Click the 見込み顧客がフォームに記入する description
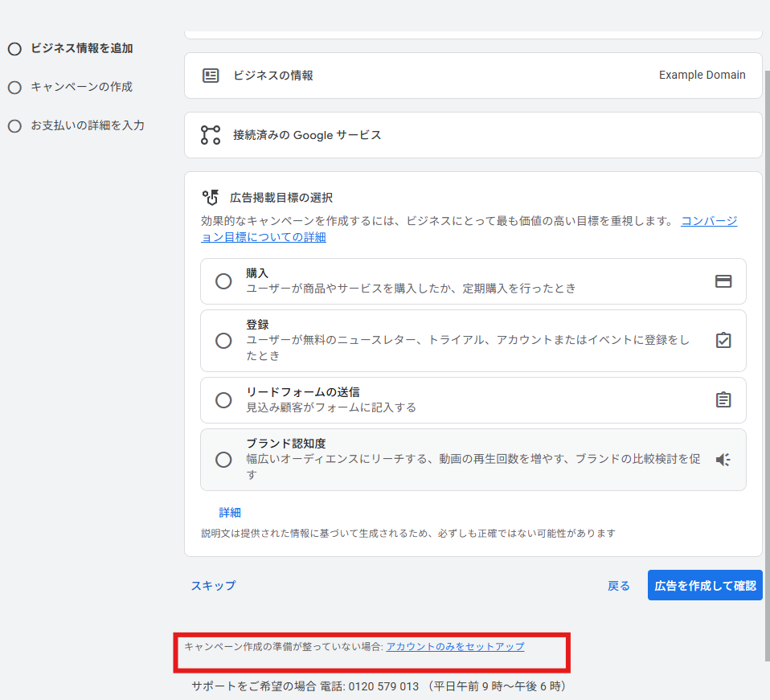 pos(331,407)
